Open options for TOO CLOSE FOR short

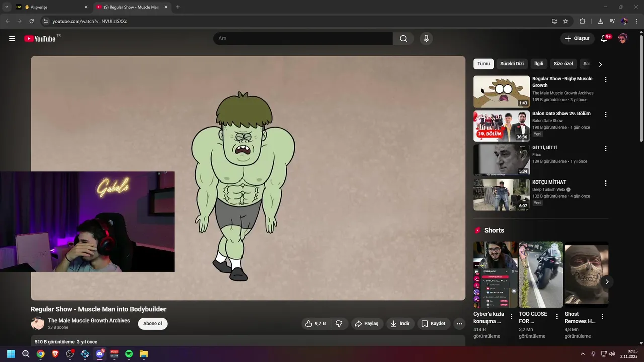[x=557, y=316]
